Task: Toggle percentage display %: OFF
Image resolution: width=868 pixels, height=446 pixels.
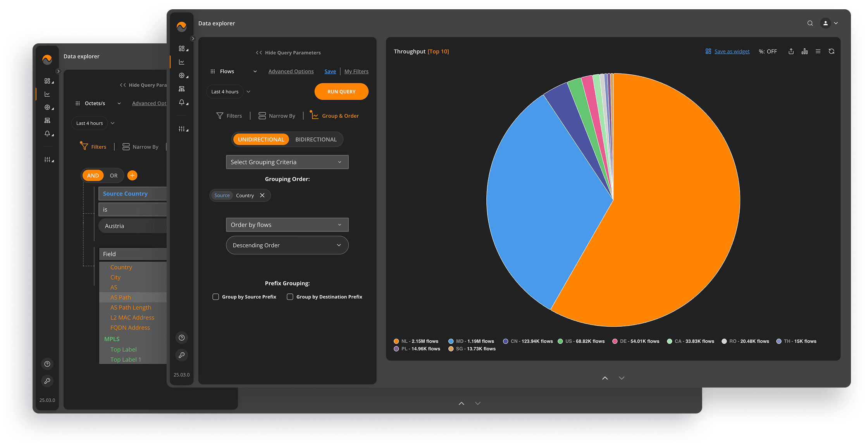Action: pos(768,51)
